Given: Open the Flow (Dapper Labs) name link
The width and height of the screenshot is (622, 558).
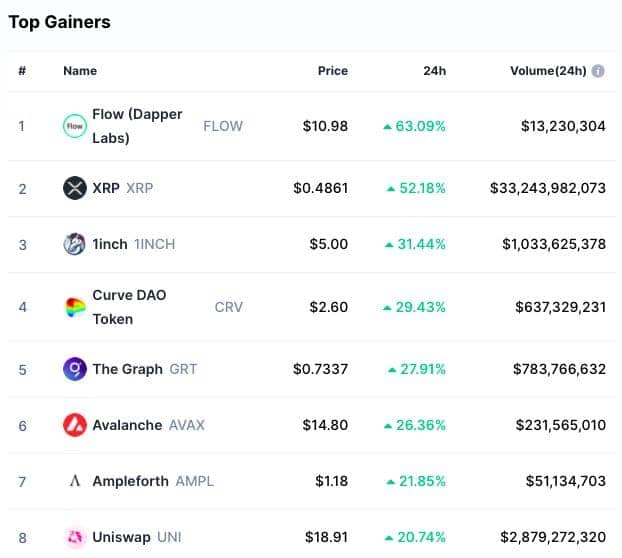Looking at the screenshot, I should [137, 126].
